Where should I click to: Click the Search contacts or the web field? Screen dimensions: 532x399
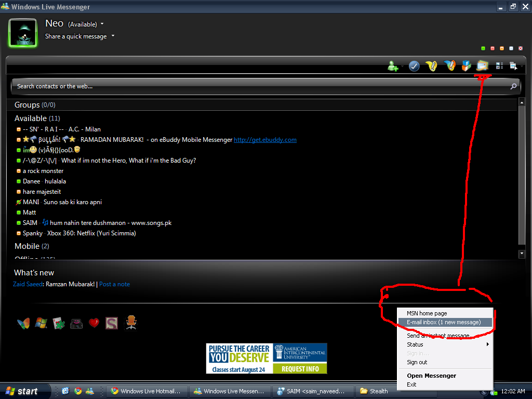(260, 86)
